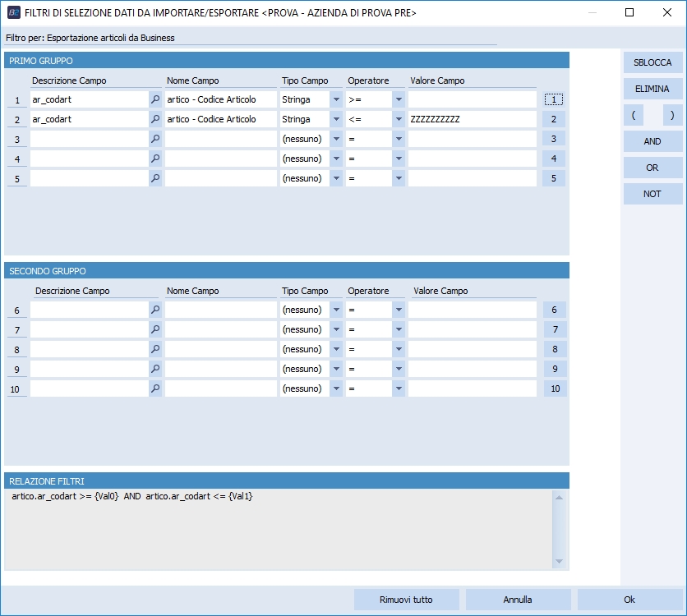Click magnifier icon in row 6

[154, 310]
